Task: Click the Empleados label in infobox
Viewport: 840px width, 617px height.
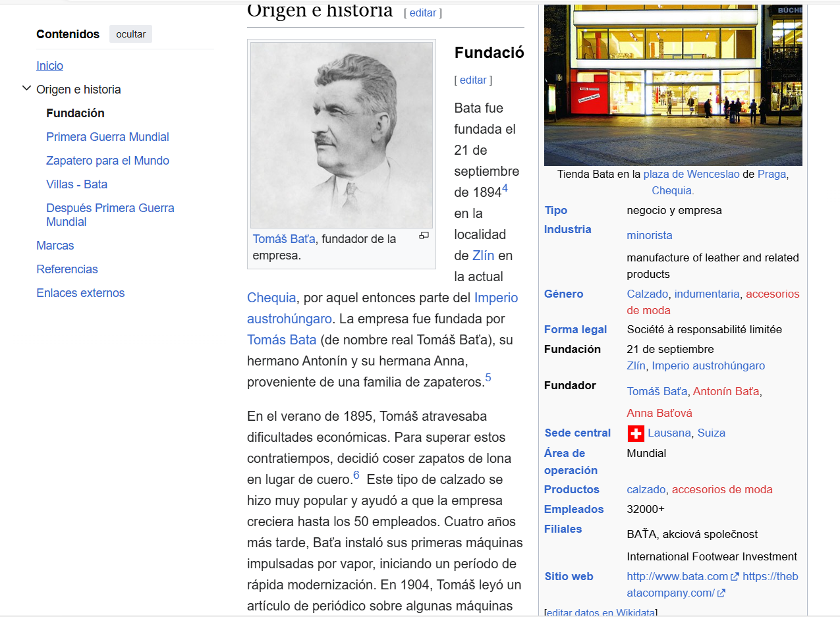Action: (x=574, y=510)
